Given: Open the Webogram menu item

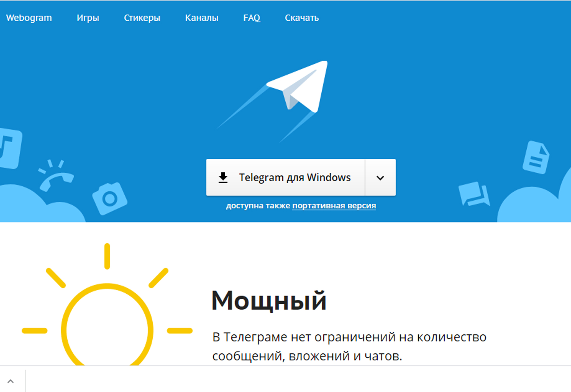Looking at the screenshot, I should (29, 18).
